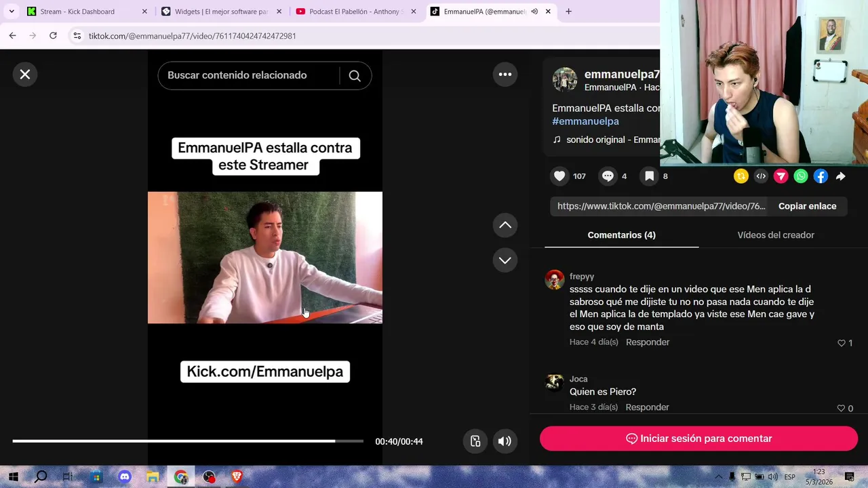
Task: Open Discord from the taskbar
Action: click(x=125, y=477)
